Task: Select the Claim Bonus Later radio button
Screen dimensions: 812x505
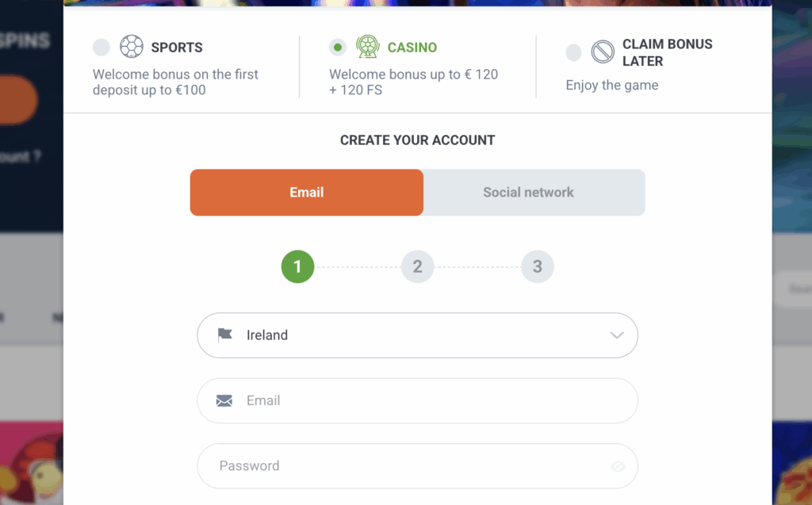Action: 573,52
